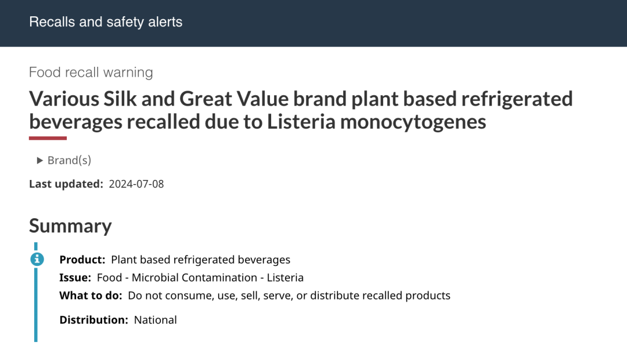
Task: Click the 'Last updated:' label
Action: click(66, 184)
